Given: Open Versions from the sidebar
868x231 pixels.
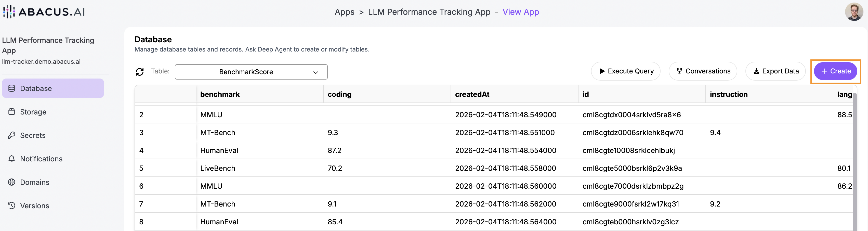Looking at the screenshot, I should tap(34, 206).
